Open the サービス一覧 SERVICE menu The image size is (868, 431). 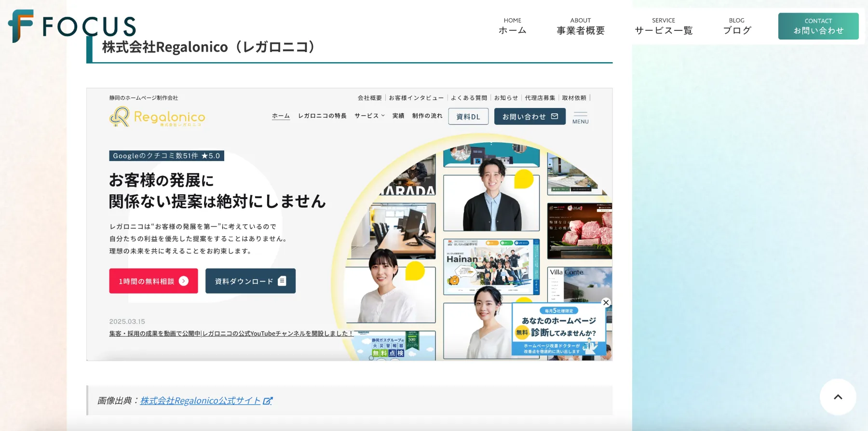[x=664, y=26]
